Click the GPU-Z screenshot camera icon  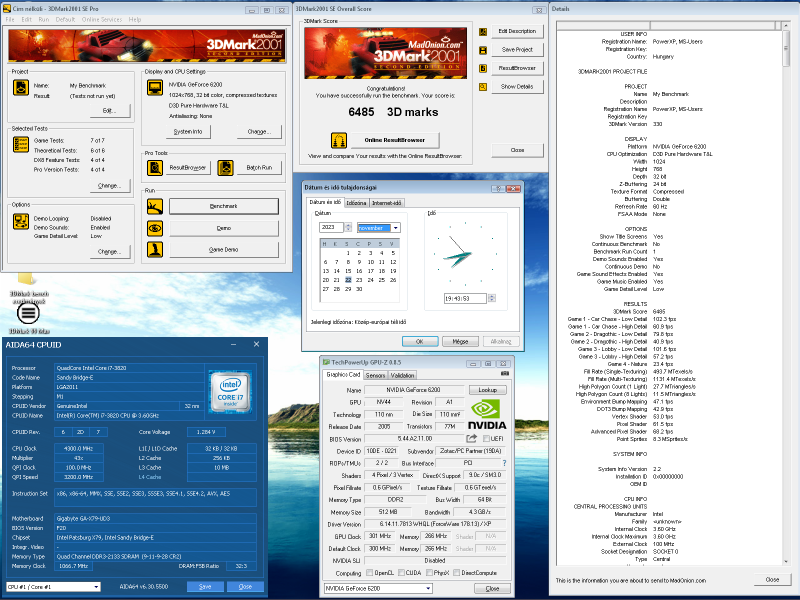point(505,373)
